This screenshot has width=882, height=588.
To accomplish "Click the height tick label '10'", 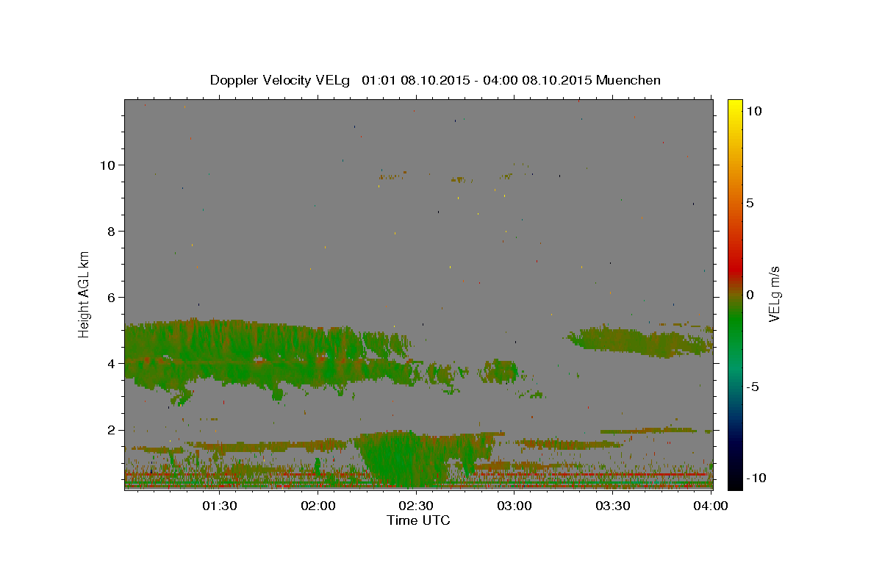I will coord(108,165).
